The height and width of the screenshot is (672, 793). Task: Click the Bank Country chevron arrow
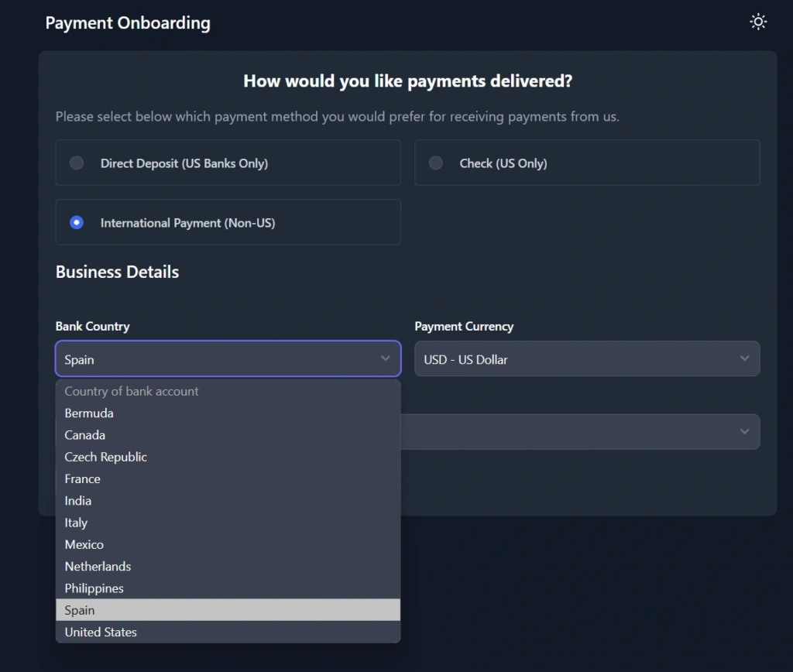[385, 358]
